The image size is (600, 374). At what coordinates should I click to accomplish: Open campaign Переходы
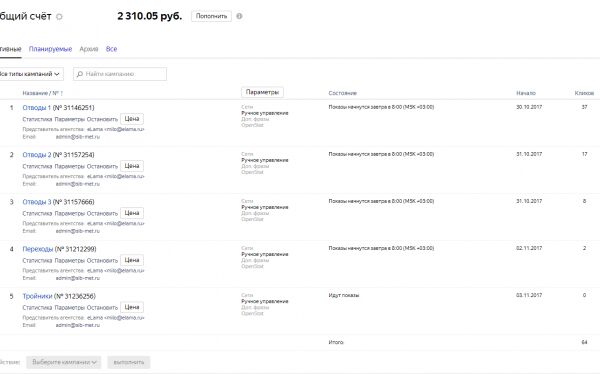(x=38, y=249)
